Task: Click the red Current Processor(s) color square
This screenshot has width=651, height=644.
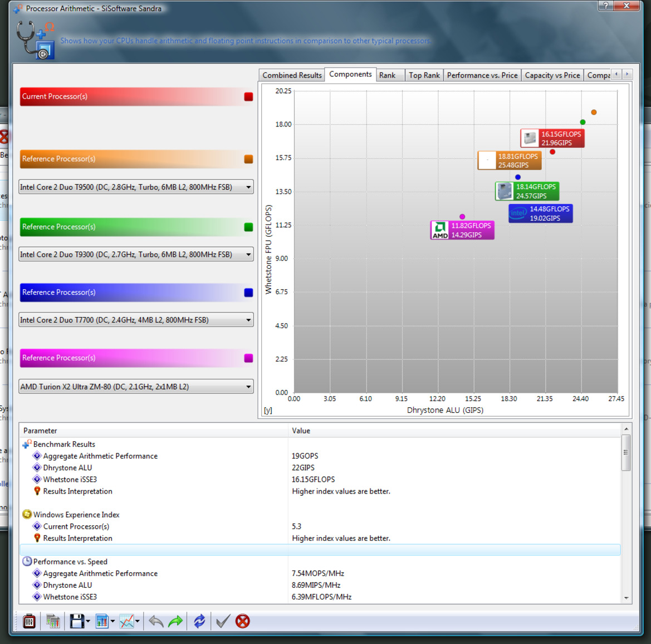Action: (248, 97)
